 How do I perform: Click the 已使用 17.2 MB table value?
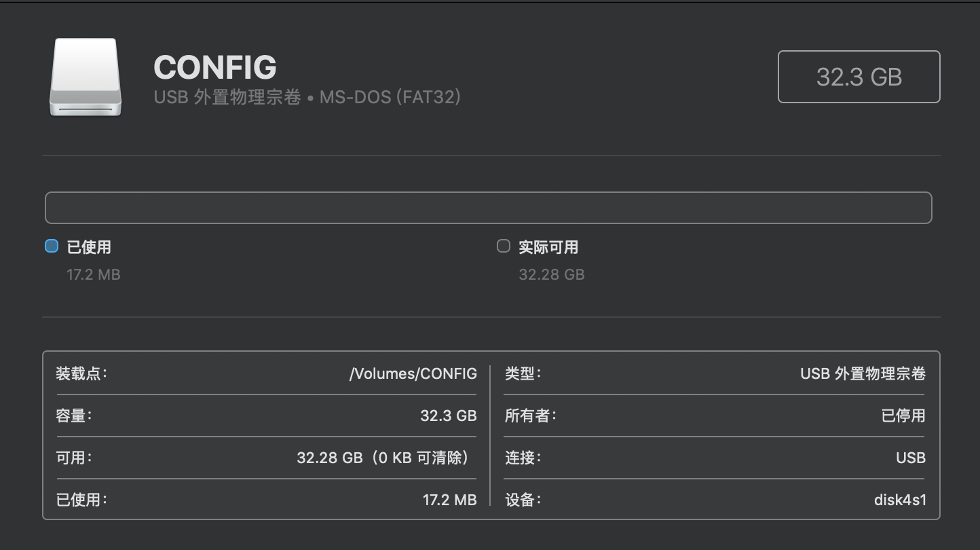point(450,500)
